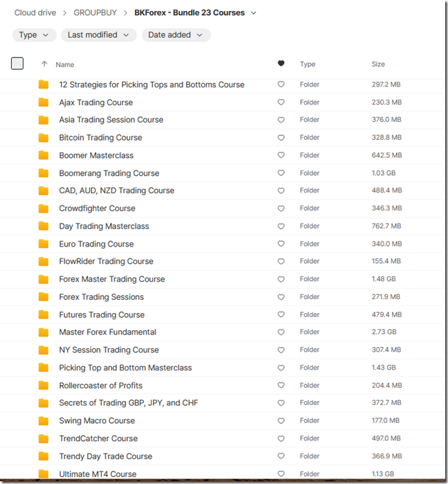Click heart icon for Euro Trading Course
Viewport: 448px width, 484px height.
click(281, 244)
